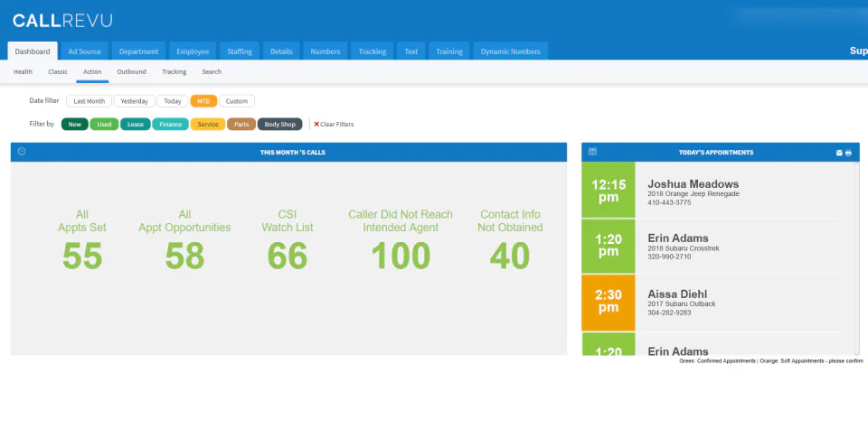Click the green 1:20 pm block above Aissa Diehl
Viewport: 868px width, 439px height.
(609, 246)
